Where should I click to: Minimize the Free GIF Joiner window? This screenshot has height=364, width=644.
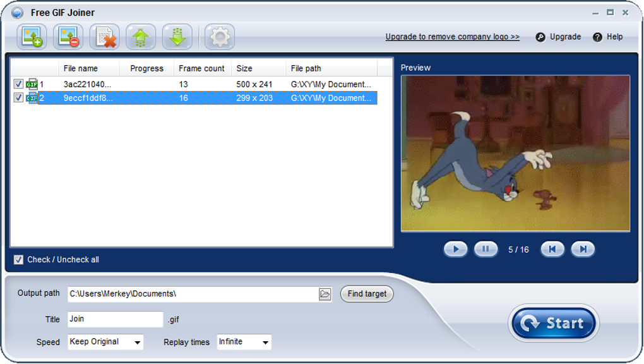[595, 13]
